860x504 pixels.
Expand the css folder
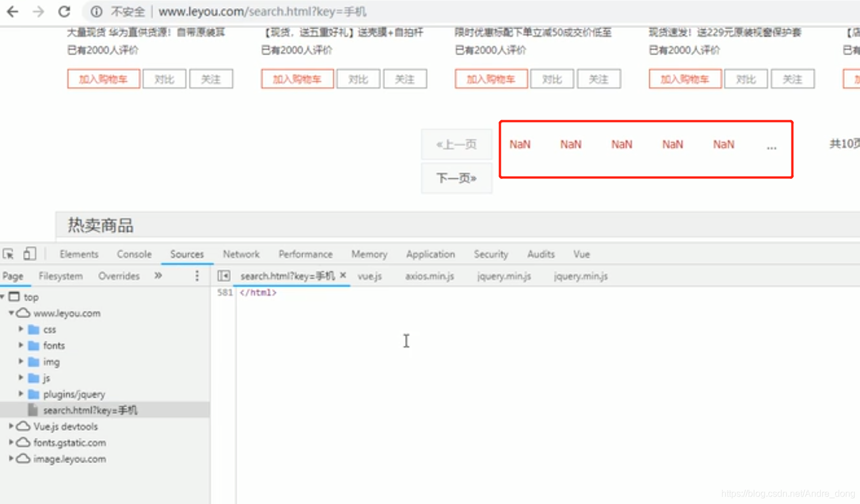(x=21, y=329)
